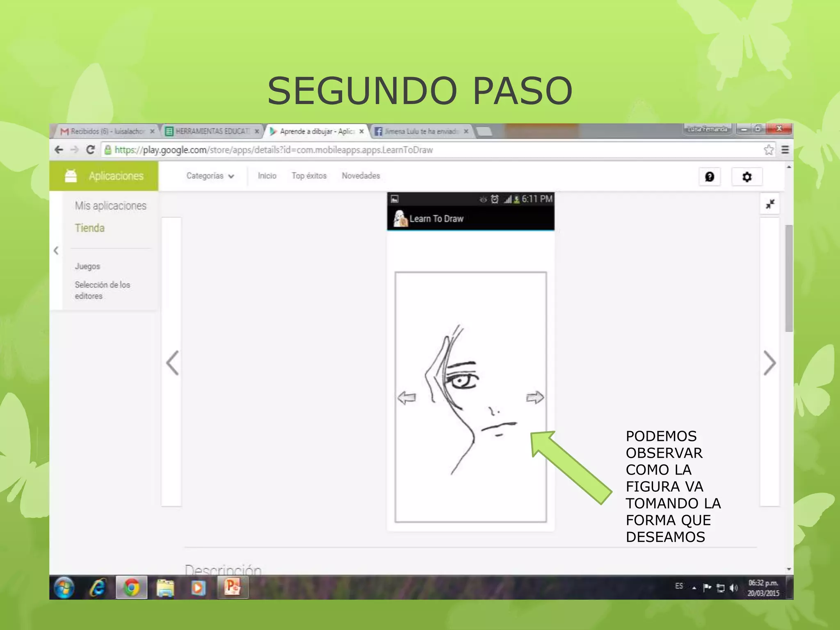Image resolution: width=840 pixels, height=630 pixels.
Task: Bookmark the page with star icon
Action: point(769,150)
